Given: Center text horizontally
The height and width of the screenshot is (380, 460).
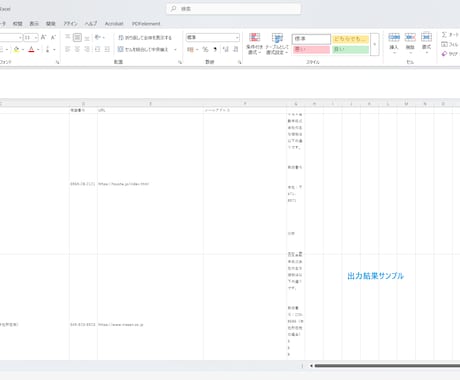Looking at the screenshot, I should pyautogui.click(x=77, y=49).
